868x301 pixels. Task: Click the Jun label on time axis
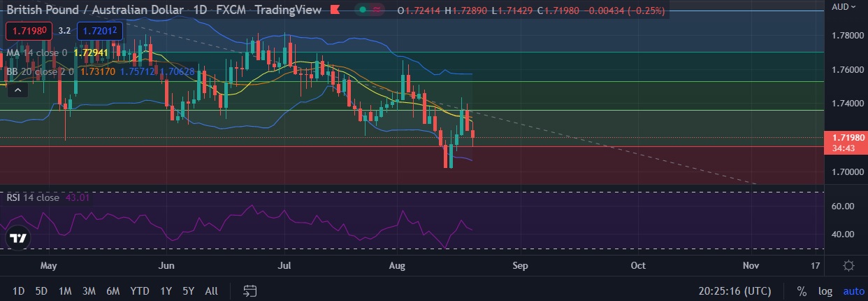pyautogui.click(x=166, y=266)
